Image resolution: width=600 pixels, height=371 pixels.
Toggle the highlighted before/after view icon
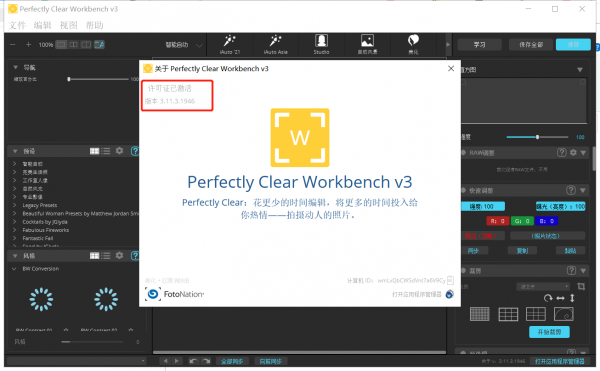99,45
